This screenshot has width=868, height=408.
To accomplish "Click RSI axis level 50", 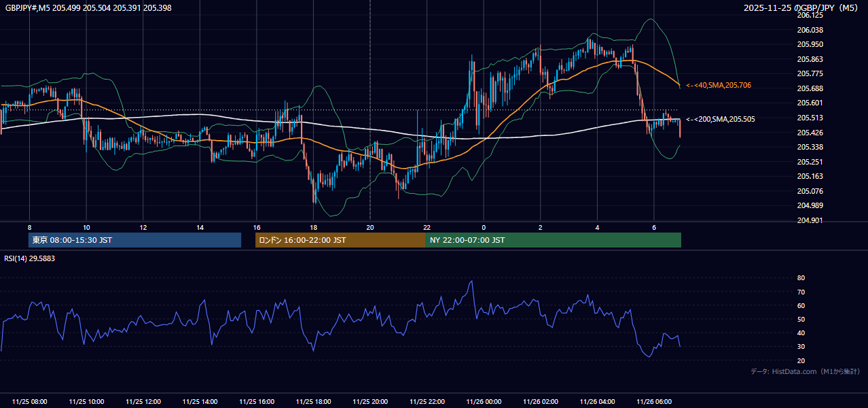I will pos(801,320).
